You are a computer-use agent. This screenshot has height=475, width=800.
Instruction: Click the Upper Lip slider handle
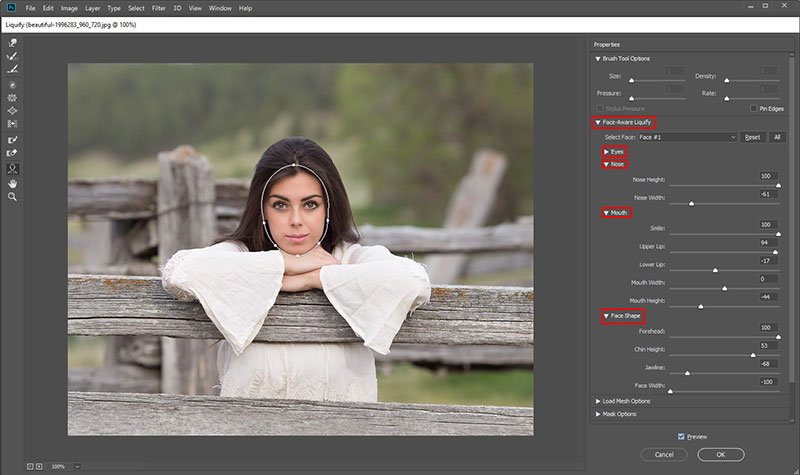point(776,252)
